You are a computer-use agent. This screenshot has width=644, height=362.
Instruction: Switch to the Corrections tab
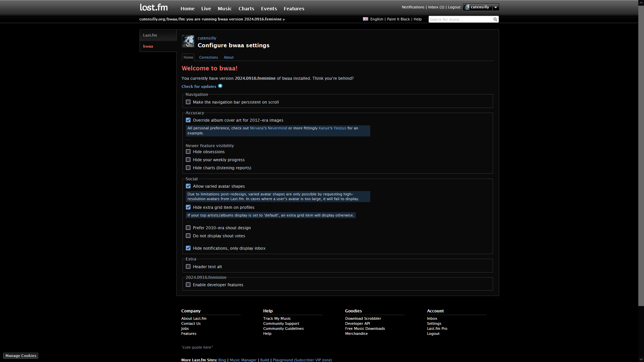[x=208, y=58]
